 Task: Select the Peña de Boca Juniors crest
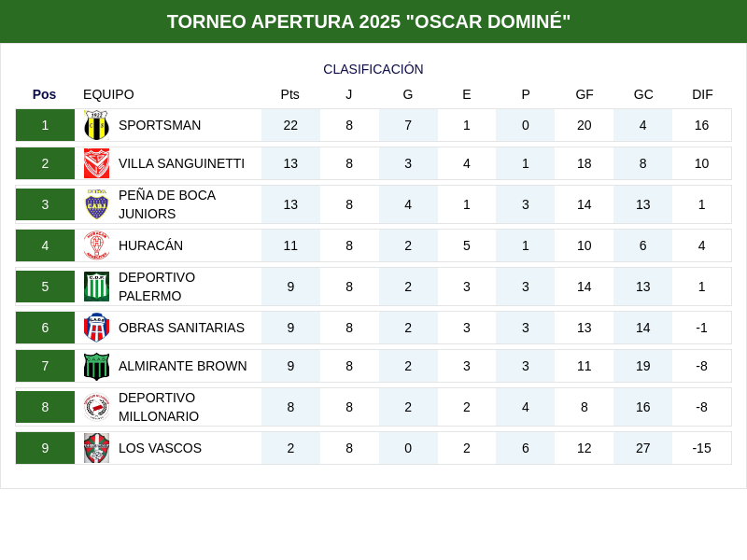coord(96,204)
